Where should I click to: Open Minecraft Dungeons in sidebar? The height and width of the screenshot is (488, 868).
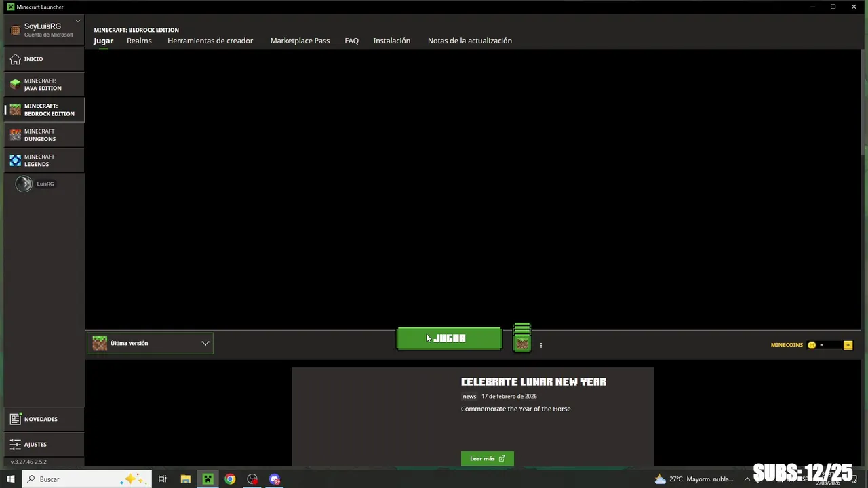coord(44,135)
